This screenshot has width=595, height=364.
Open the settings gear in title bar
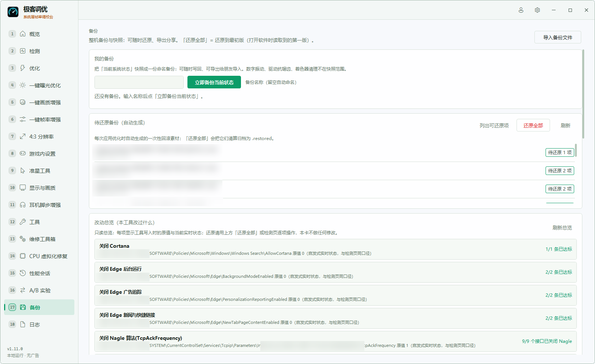[x=537, y=10]
